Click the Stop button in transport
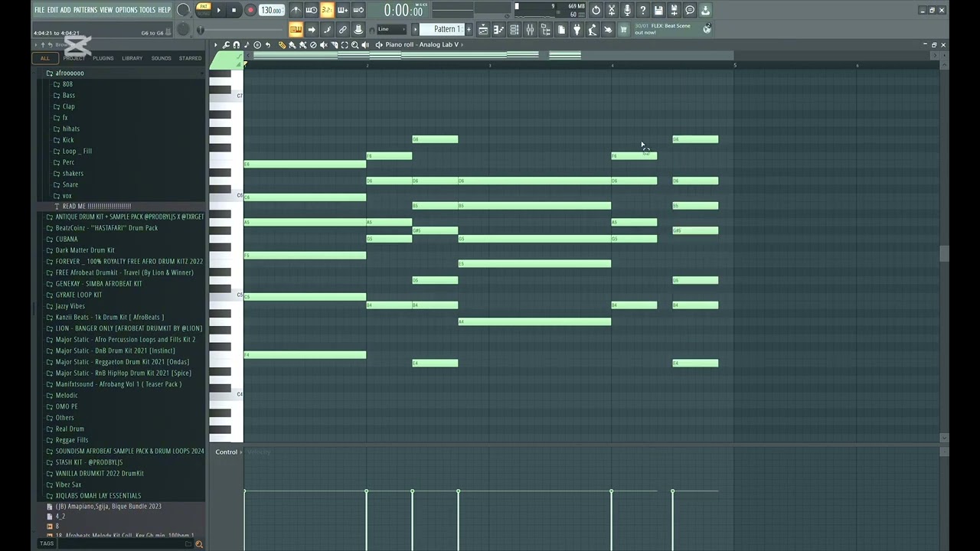Viewport: 980px width, 551px height. [234, 10]
